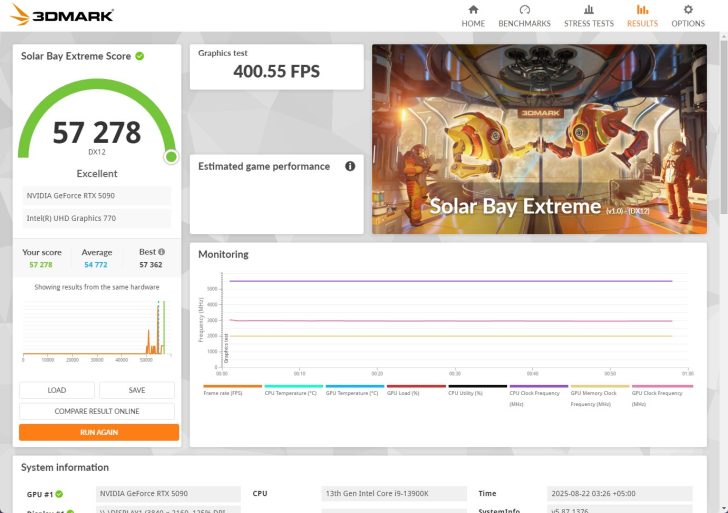Viewport: 728px width, 513px height.
Task: Click the green validation checkmark beside Solar Bay Extreme Score
Action: [x=139, y=56]
